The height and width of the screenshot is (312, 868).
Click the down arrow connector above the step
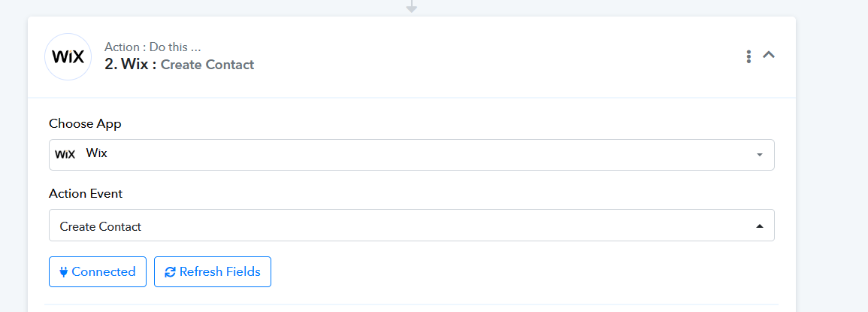pyautogui.click(x=411, y=7)
